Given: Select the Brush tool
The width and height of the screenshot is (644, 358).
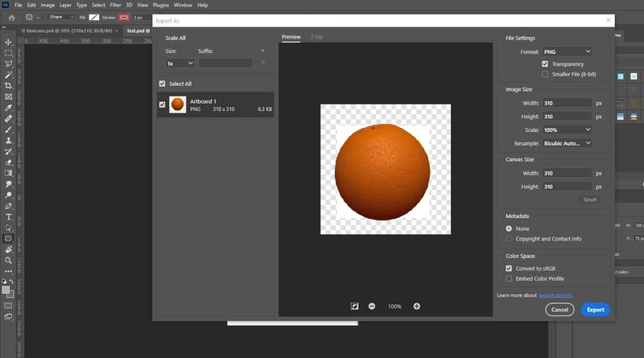Looking at the screenshot, I should (x=8, y=130).
